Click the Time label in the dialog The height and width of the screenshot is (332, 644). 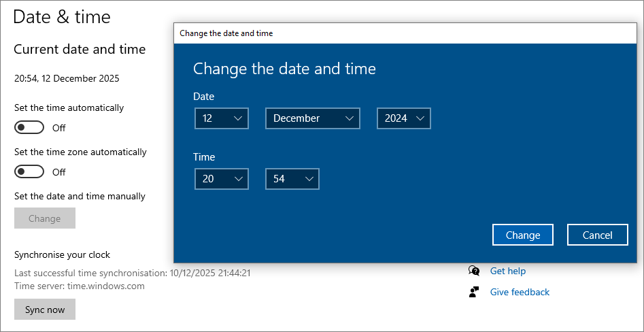(x=204, y=157)
